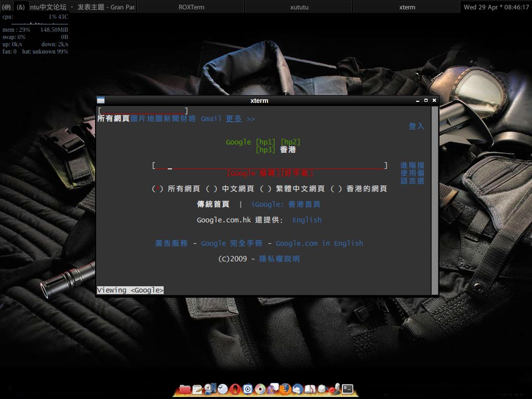Launch Pidgin messenger from the dock

tap(273, 389)
